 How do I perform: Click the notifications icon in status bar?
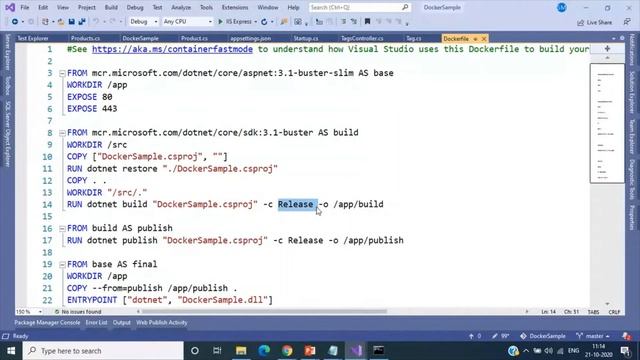[x=626, y=336]
